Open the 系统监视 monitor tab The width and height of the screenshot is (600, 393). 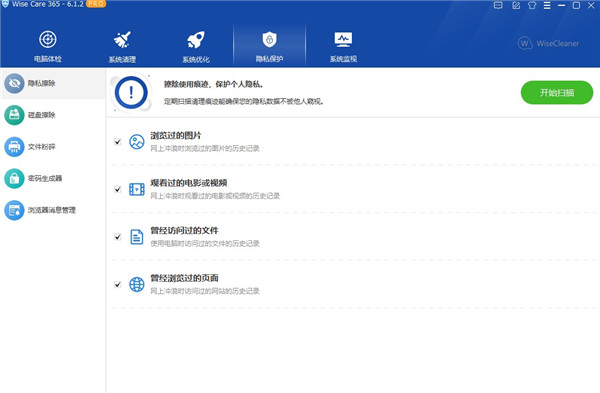(x=343, y=46)
